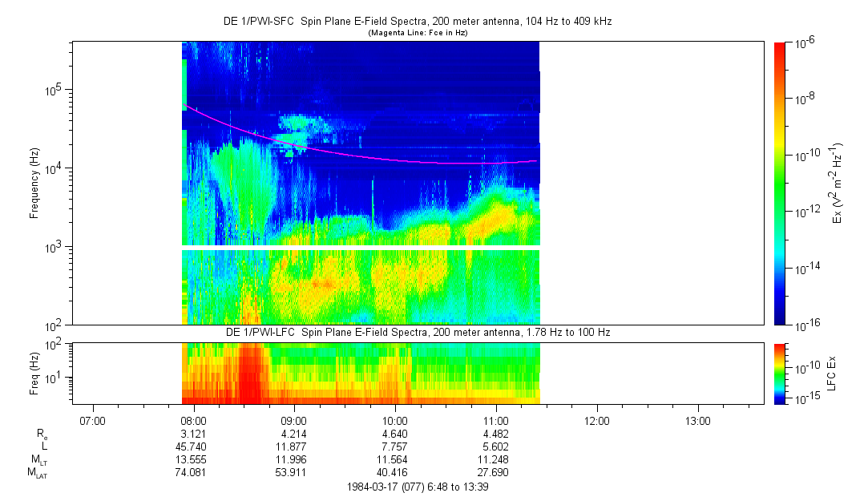Click the MLT value 11.248
The width and height of the screenshot is (868, 497).
point(493,460)
